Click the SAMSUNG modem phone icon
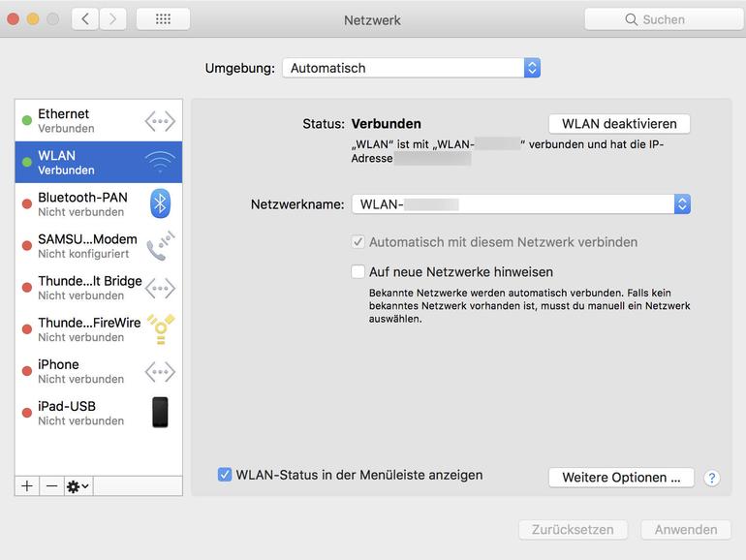This screenshot has width=746, height=560. point(160,245)
